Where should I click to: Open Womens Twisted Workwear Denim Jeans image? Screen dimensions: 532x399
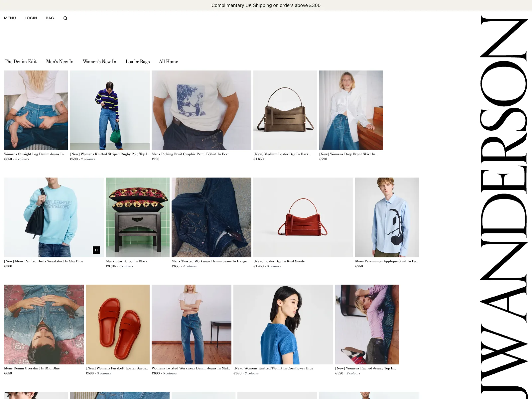pyautogui.click(x=192, y=325)
